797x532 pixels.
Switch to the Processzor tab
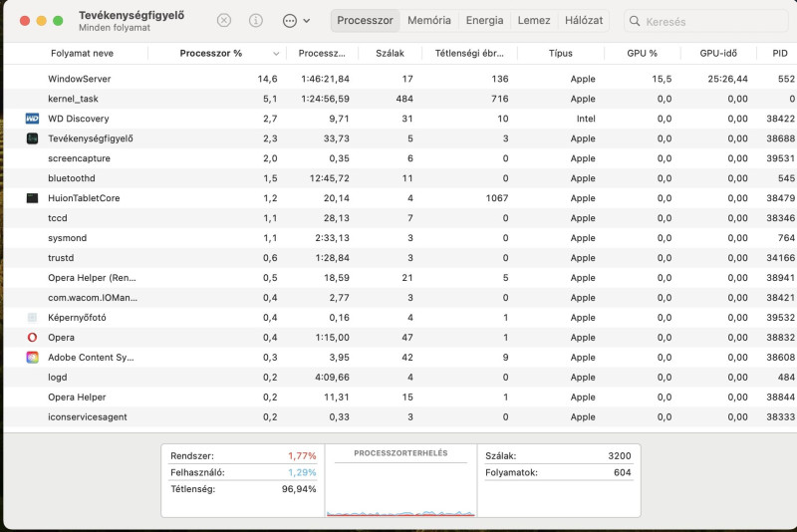coord(365,20)
